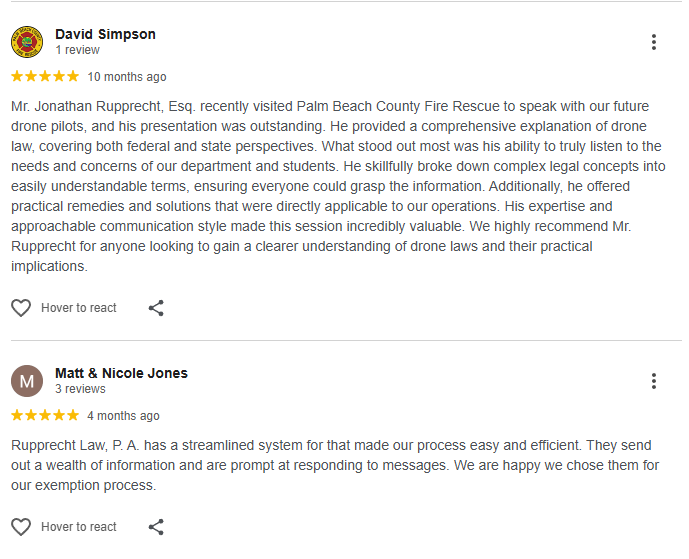Open Matt & Nicole Jones' three-dot menu
The height and width of the screenshot is (559, 689).
[653, 381]
